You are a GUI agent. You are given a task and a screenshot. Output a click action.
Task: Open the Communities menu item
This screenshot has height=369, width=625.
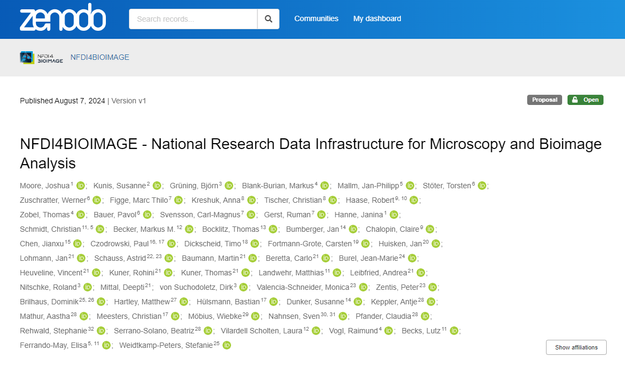(316, 19)
